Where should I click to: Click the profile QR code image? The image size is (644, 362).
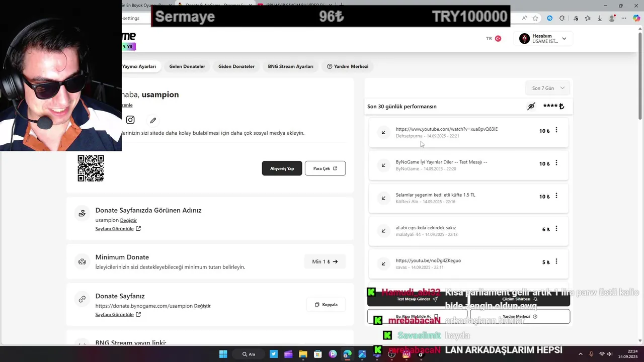91,168
